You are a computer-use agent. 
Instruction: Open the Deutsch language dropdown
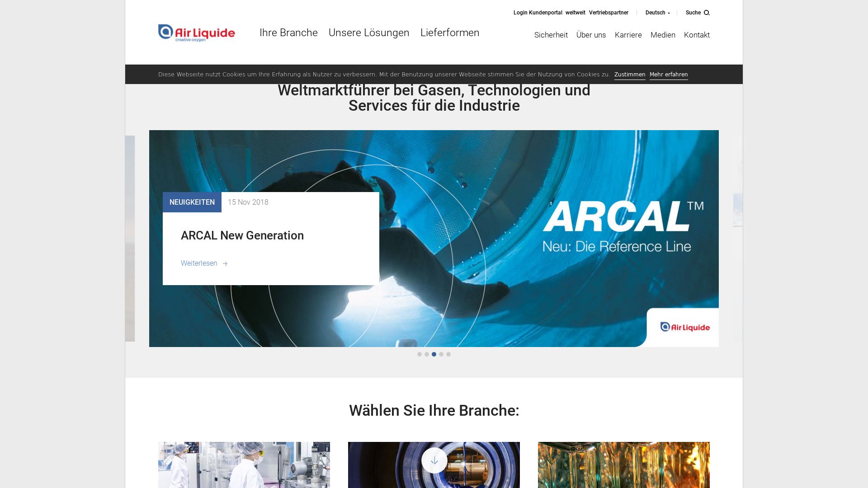coord(658,13)
